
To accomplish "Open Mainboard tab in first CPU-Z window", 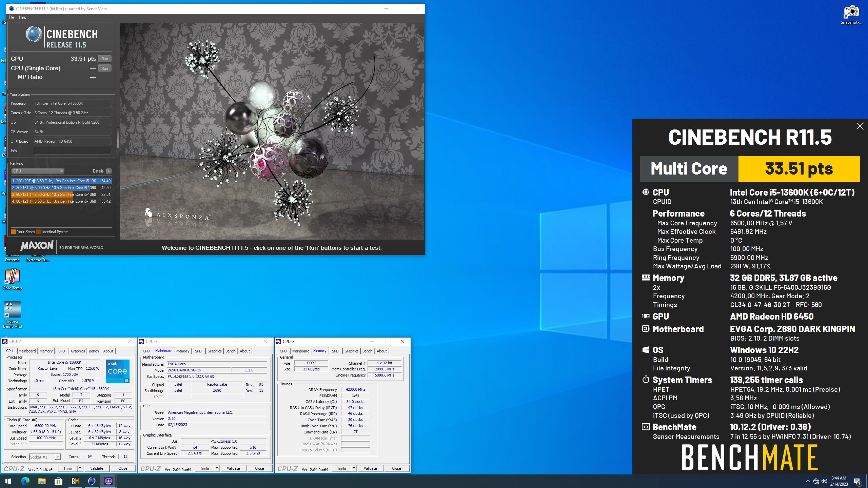I will pyautogui.click(x=27, y=351).
